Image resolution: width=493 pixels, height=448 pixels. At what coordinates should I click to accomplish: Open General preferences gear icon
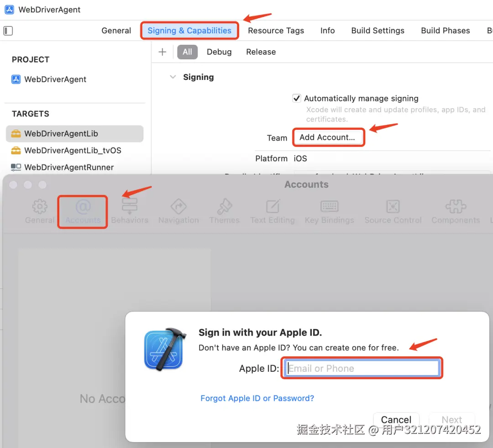[x=40, y=206]
